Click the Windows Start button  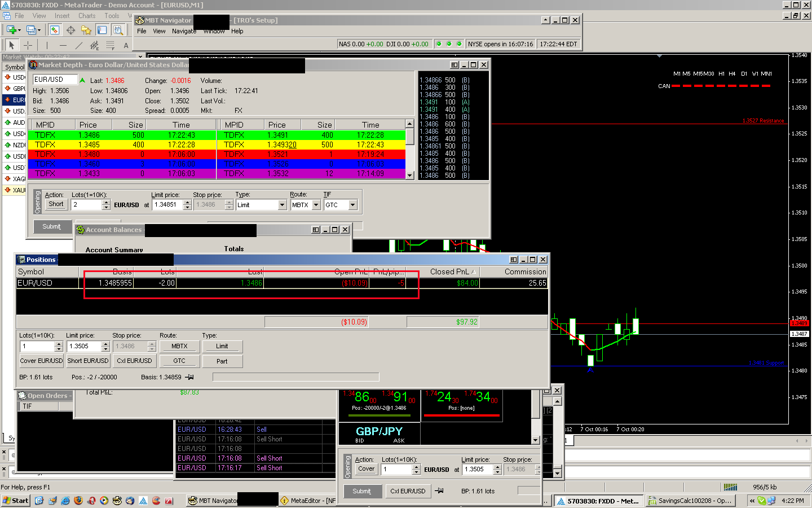click(15, 501)
